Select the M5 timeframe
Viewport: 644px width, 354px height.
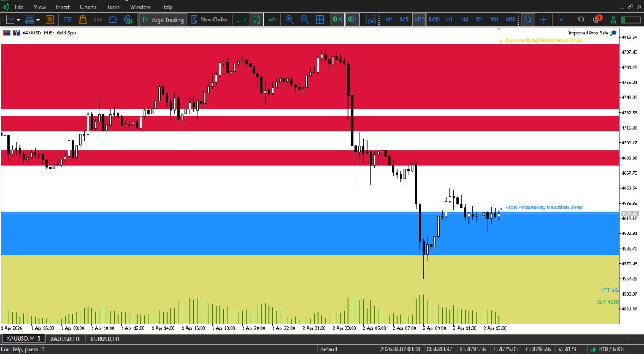[x=404, y=19]
